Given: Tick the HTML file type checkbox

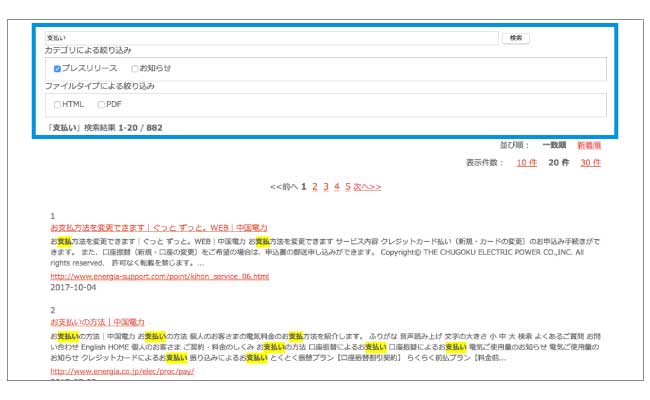Looking at the screenshot, I should (x=58, y=104).
